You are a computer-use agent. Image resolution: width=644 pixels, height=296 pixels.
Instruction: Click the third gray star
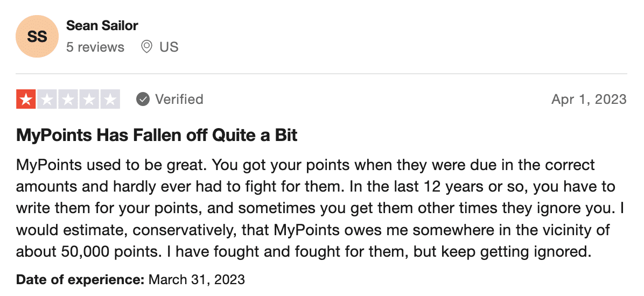68,99
